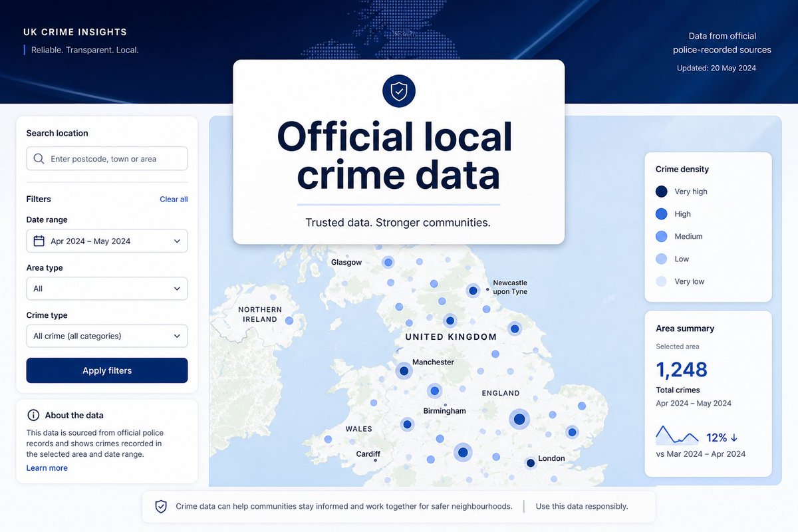The height and width of the screenshot is (532, 798).
Task: Click the shield badge above Official local crime data
Action: (399, 91)
